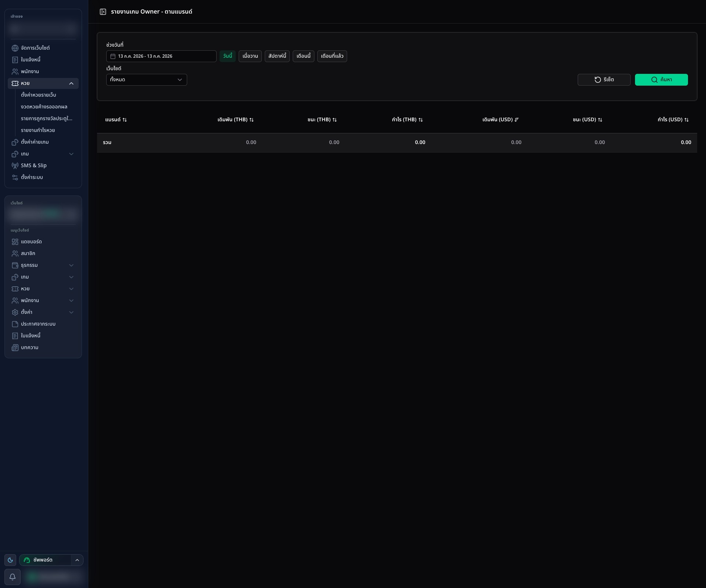The width and height of the screenshot is (706, 588).
Task: Click the รวม total row label
Action: (107, 143)
